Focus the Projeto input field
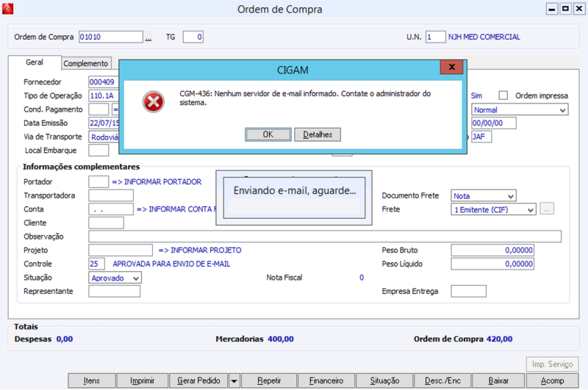Image resolution: width=588 pixels, height=390 pixels. [121, 250]
